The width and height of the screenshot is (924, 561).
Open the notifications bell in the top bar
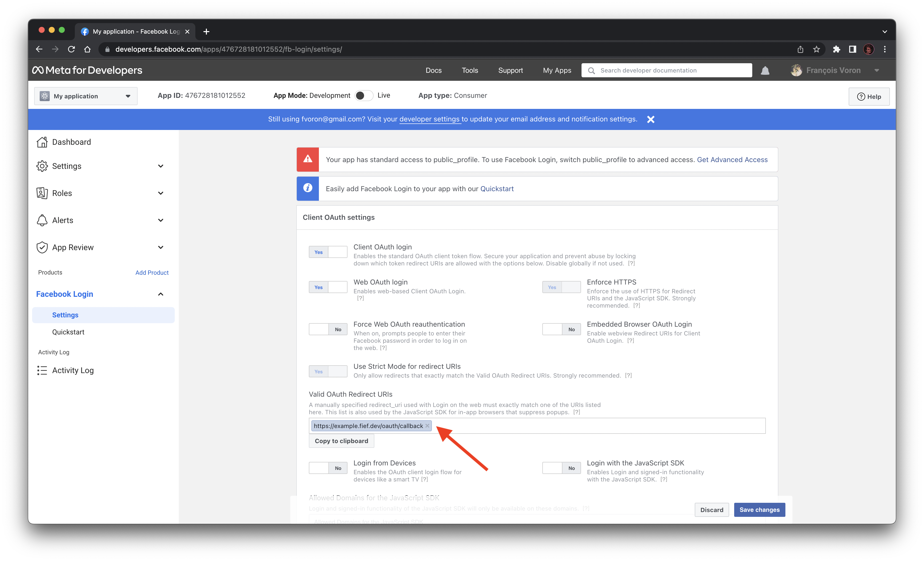point(765,70)
